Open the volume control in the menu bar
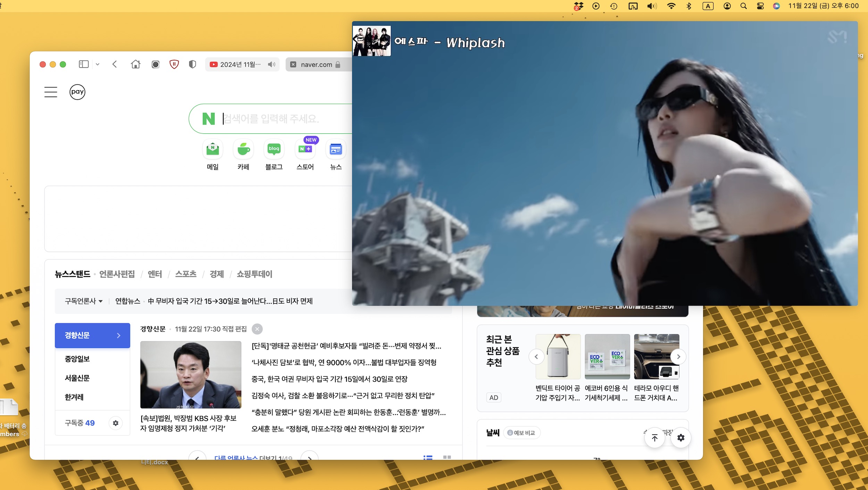 point(652,6)
